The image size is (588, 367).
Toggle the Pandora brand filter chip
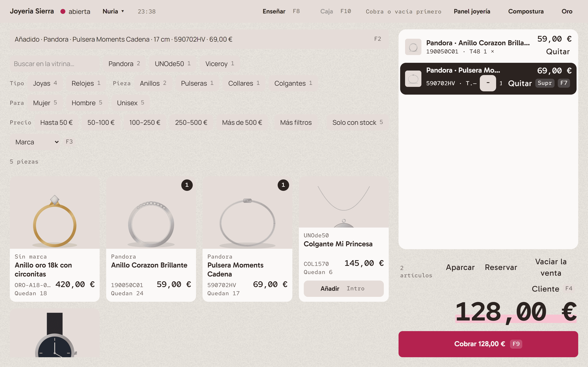click(124, 64)
